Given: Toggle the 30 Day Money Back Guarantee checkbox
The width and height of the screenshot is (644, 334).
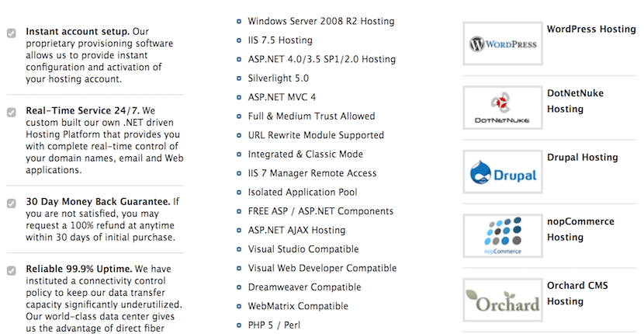Looking at the screenshot, I should tap(12, 204).
